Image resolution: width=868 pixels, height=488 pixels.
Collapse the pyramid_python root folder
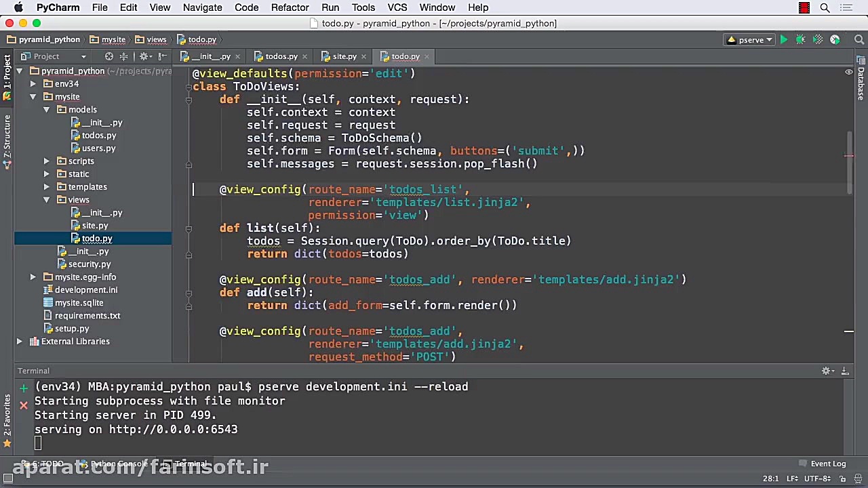tap(20, 71)
